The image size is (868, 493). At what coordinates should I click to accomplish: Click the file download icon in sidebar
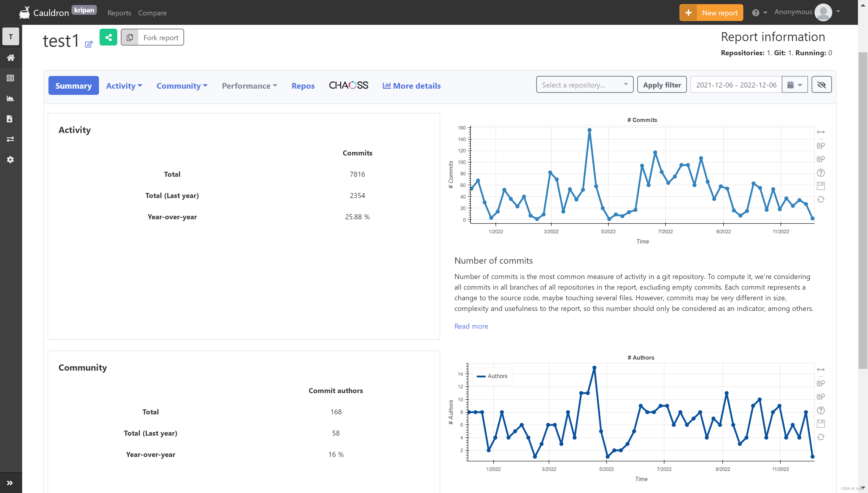point(10,119)
